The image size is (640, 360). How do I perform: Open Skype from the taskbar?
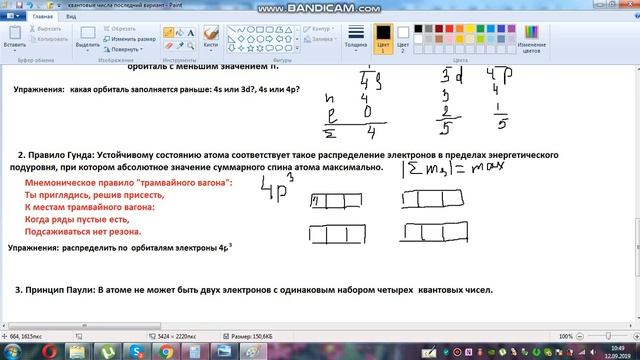click(136, 352)
